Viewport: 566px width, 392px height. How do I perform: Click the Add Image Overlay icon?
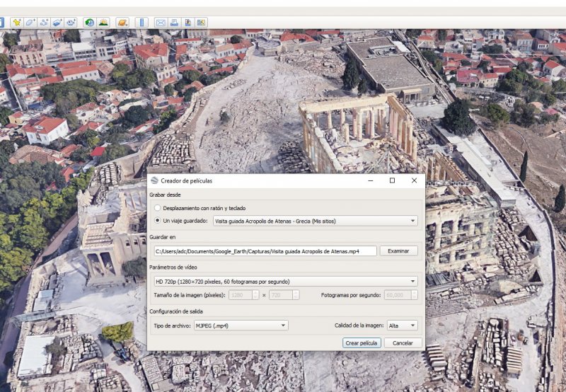58,23
